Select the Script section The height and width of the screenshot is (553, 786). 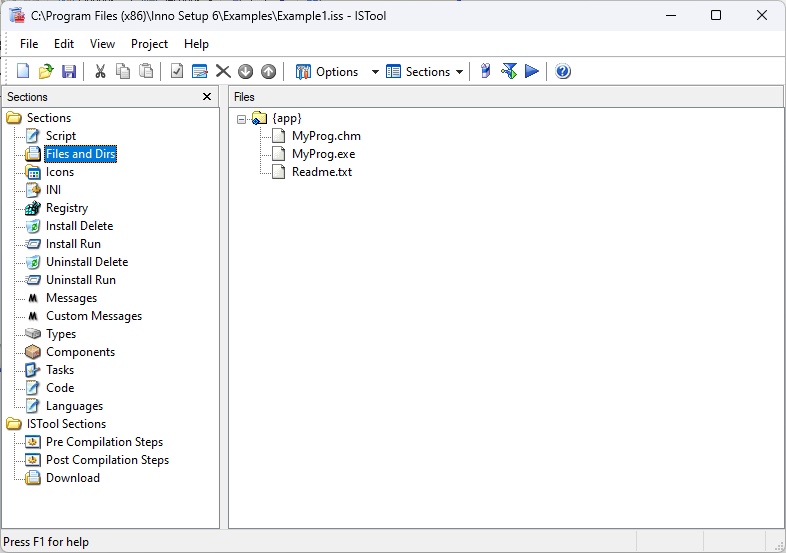(61, 136)
